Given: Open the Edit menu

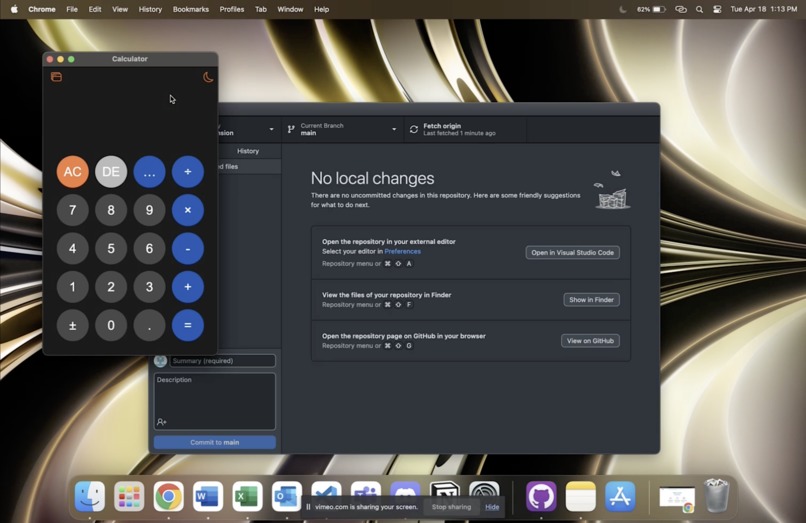Looking at the screenshot, I should pos(95,9).
